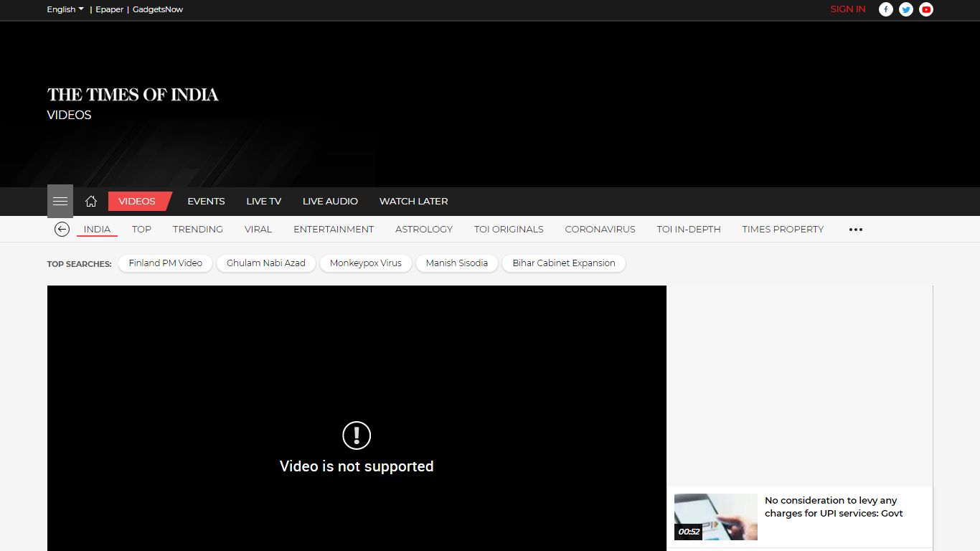This screenshot has height=551, width=980.
Task: Select the TIMES PROPERTY category
Action: click(783, 230)
